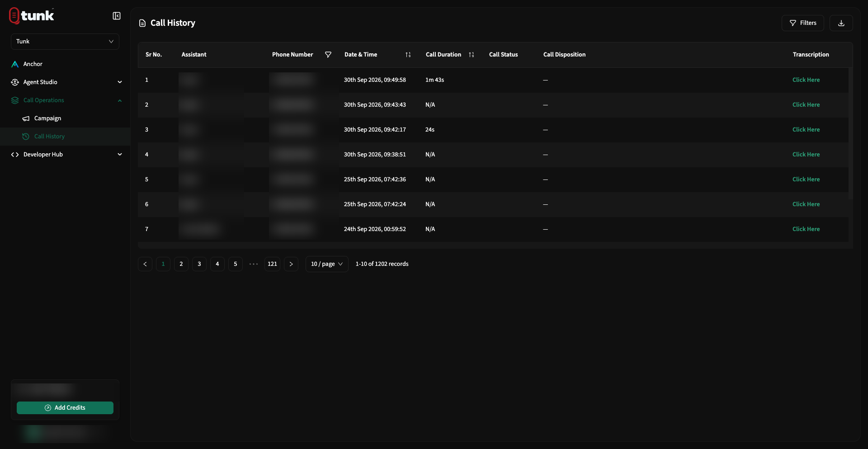Go to page 2
The height and width of the screenshot is (449, 868).
pos(181,264)
